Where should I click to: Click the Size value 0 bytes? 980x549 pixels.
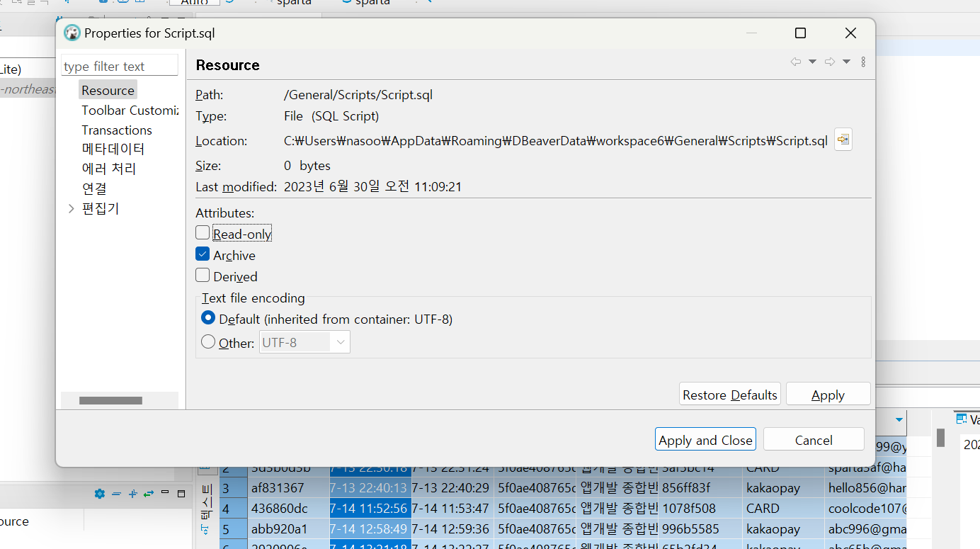click(307, 165)
